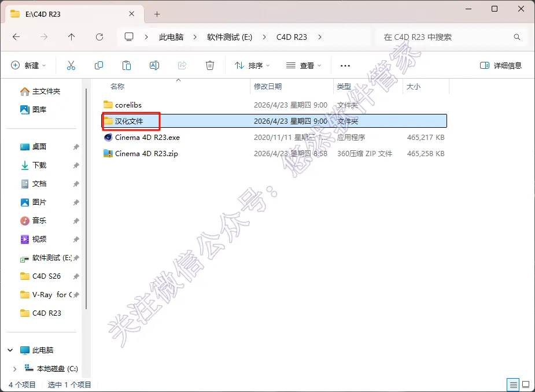Viewport: 535px width, 392px height.
Task: Go back with the left arrow
Action: (16, 37)
